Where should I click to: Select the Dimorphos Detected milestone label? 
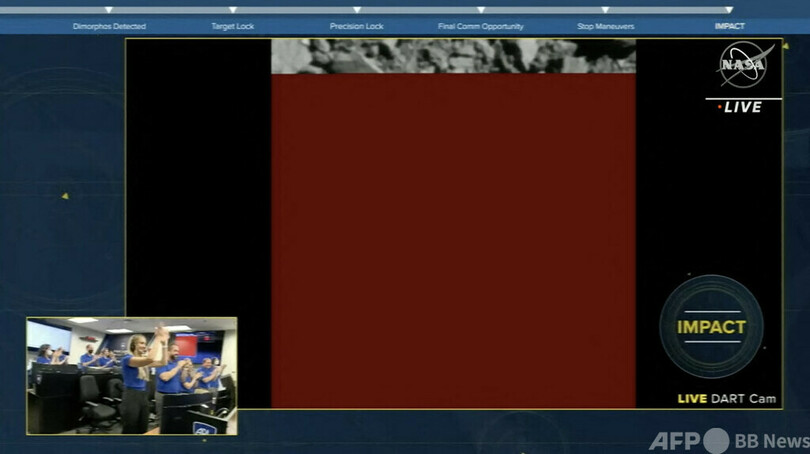pos(109,26)
